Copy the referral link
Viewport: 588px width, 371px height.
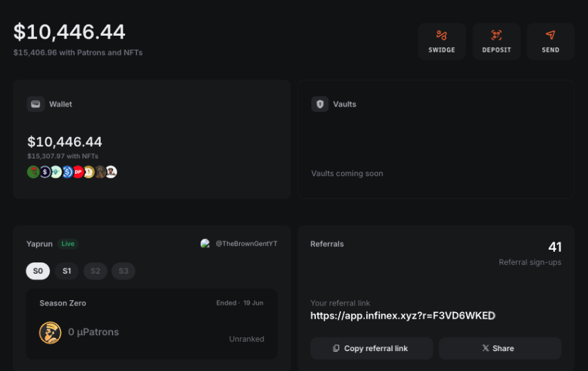pos(371,348)
